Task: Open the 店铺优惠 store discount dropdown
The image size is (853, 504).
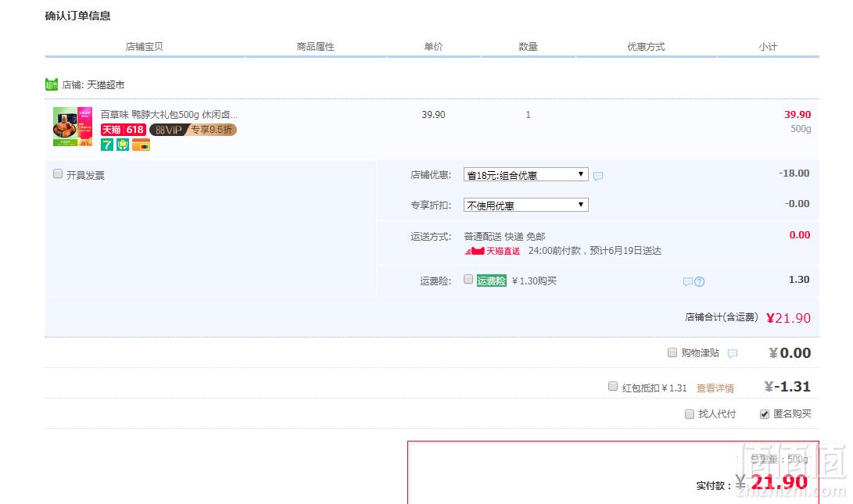Action: (526, 174)
